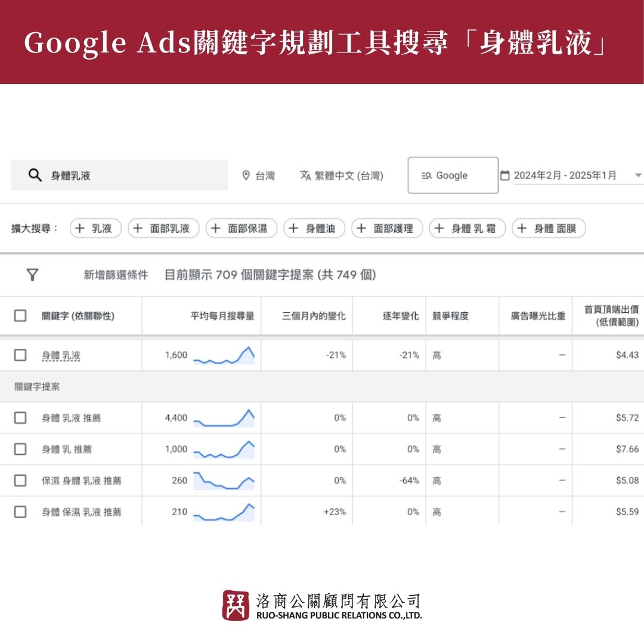
Task: Click 台灣 location setting
Action: (258, 175)
